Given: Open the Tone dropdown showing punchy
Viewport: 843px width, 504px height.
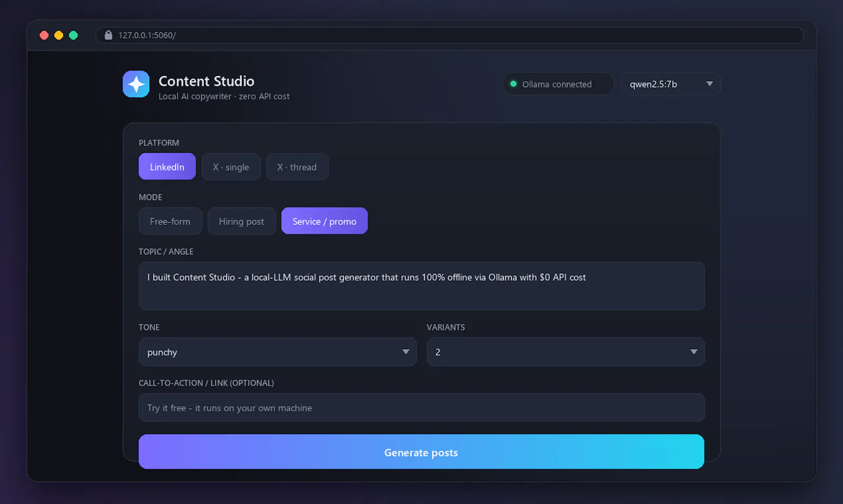Looking at the screenshot, I should (278, 352).
